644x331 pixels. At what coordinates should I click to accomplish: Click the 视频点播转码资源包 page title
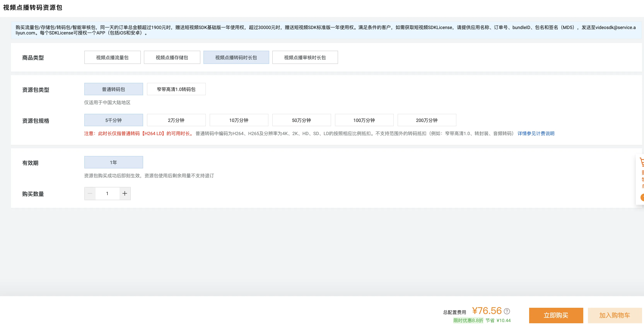pyautogui.click(x=32, y=8)
